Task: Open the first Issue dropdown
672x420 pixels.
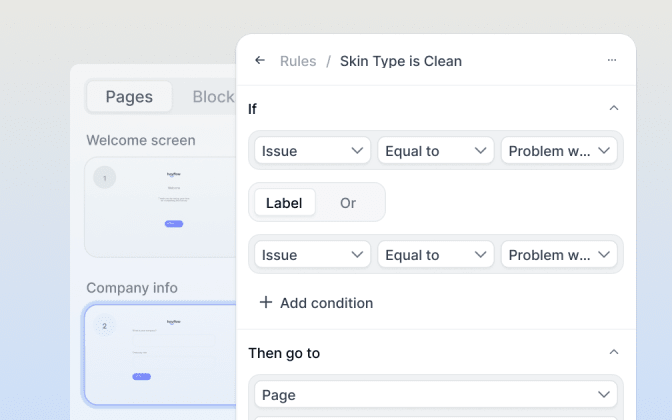Action: tap(312, 150)
